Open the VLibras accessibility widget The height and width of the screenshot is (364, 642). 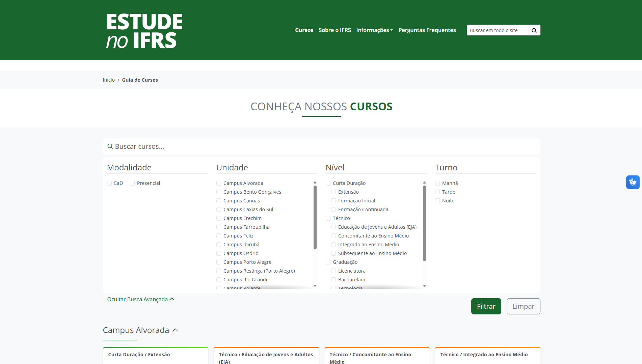point(633,182)
